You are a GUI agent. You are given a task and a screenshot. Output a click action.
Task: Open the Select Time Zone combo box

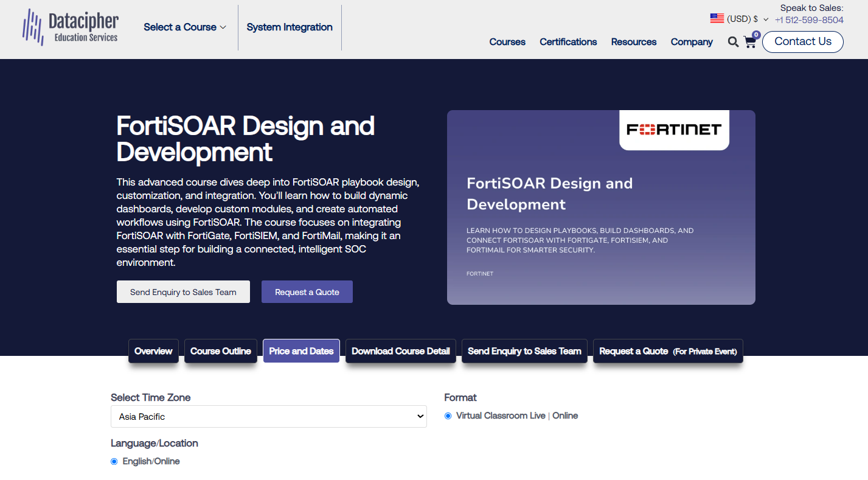pos(269,417)
